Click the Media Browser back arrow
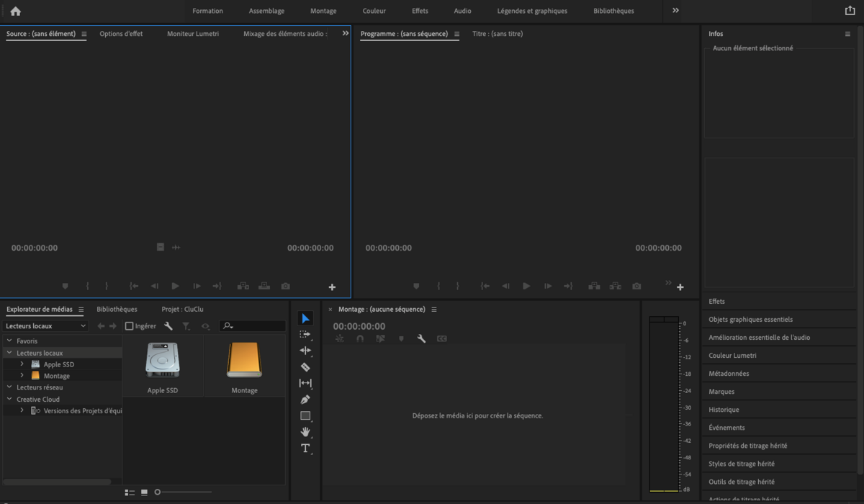Screen dimensions: 864x504 101,326
